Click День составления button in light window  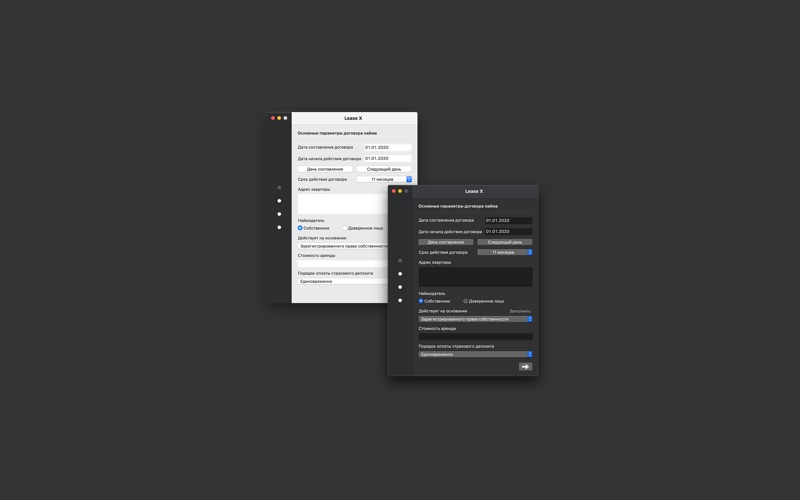[325, 169]
